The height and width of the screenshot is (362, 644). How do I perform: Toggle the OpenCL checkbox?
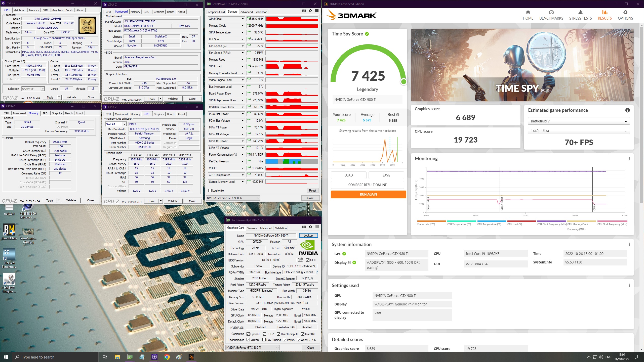pos(248,334)
